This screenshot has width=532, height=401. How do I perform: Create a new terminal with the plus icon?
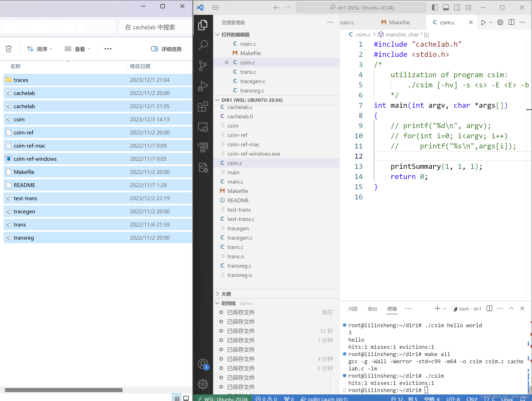pyautogui.click(x=438, y=309)
